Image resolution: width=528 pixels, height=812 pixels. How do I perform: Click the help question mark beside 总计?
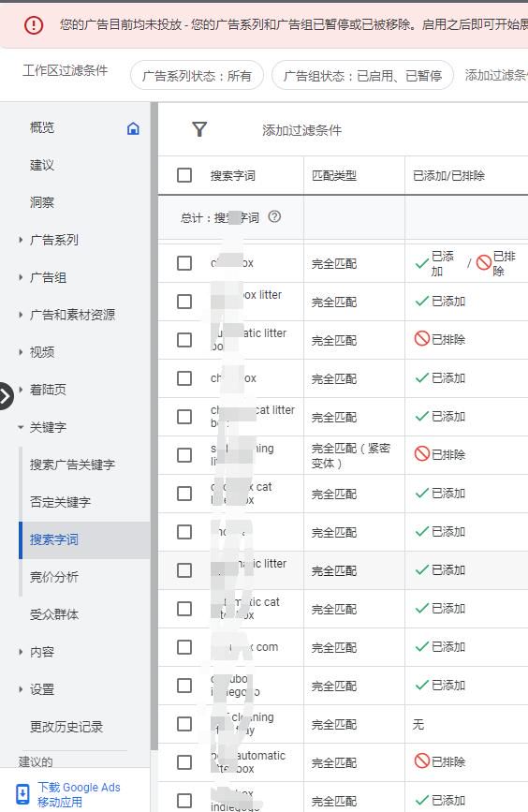click(x=275, y=216)
